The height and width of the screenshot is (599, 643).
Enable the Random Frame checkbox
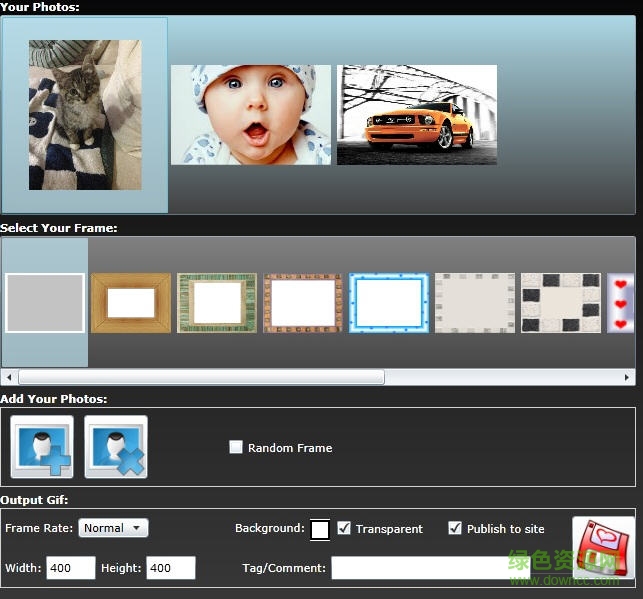coord(236,448)
